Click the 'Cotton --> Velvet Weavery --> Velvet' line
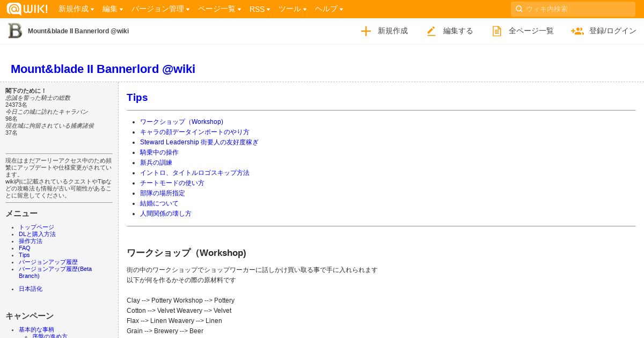The image size is (644, 338). click(179, 311)
